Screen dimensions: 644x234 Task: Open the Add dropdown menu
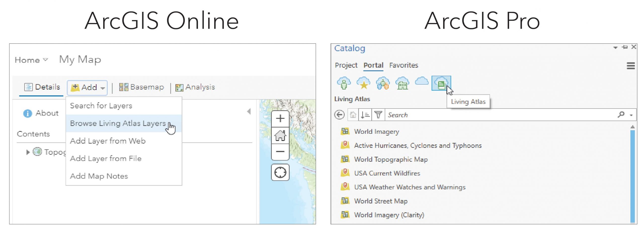[x=87, y=88]
